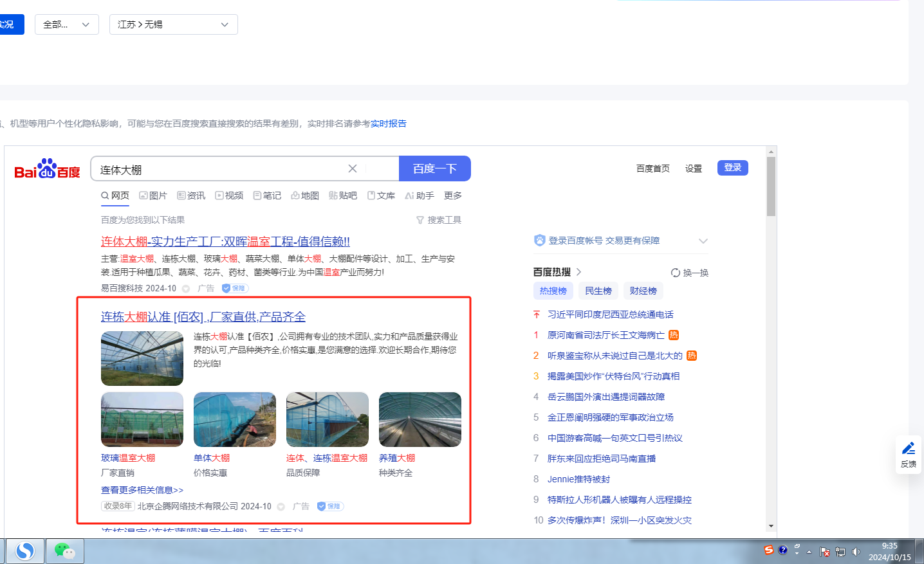Click the shield icon beside 登录百度帐号

click(539, 241)
